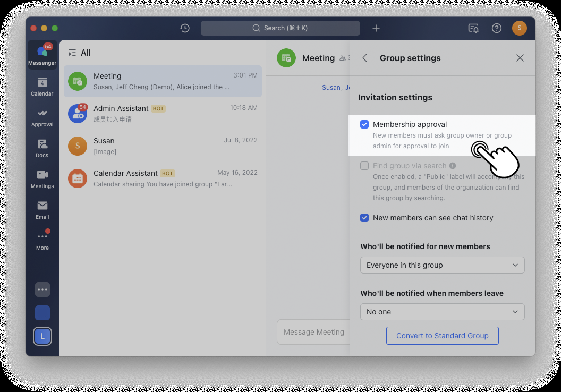The height and width of the screenshot is (392, 561).
Task: Open the More menu in sidebar
Action: pos(42,240)
